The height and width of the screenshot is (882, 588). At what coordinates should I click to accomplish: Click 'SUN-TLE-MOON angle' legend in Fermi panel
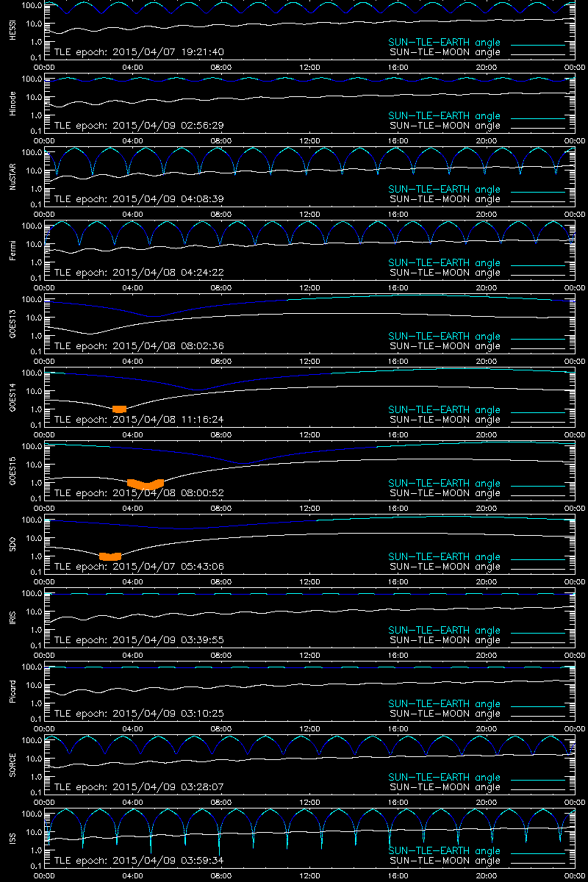(444, 273)
